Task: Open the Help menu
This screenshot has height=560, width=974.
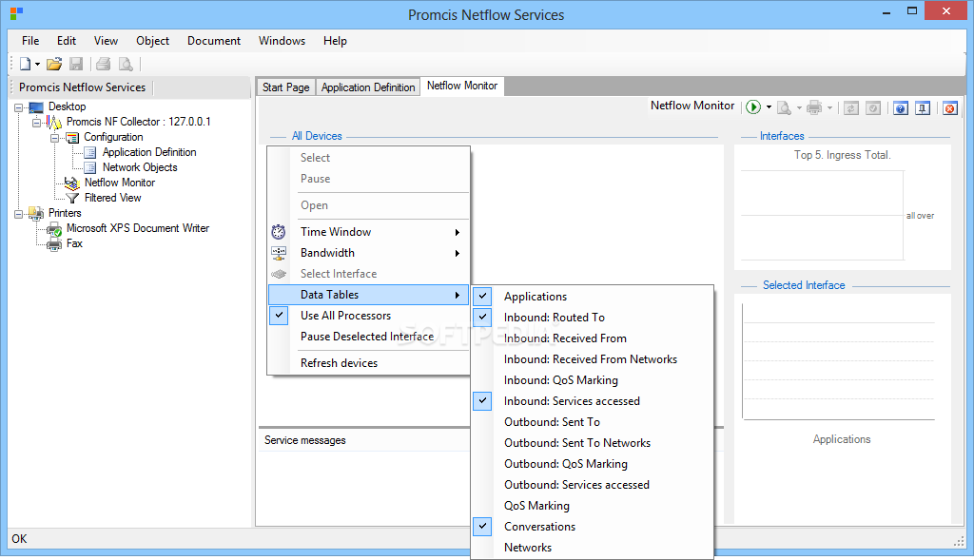Action: (x=335, y=40)
